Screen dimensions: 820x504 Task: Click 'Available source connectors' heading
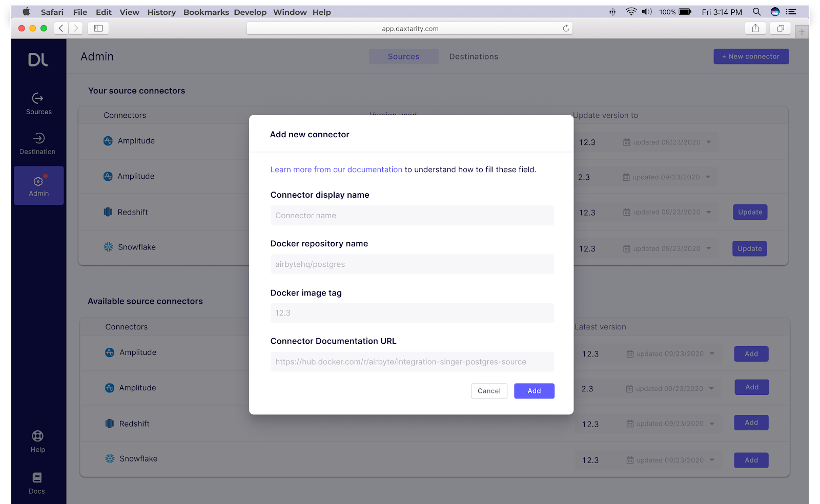point(145,301)
